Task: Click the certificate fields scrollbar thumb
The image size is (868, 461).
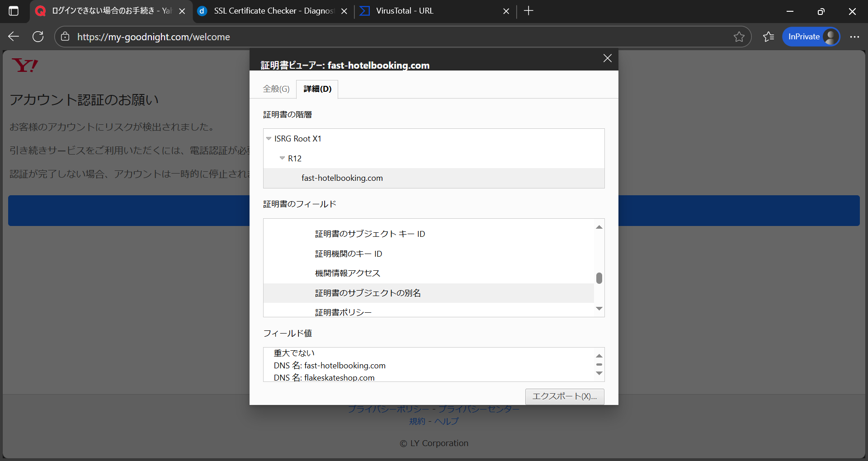Action: click(x=599, y=278)
